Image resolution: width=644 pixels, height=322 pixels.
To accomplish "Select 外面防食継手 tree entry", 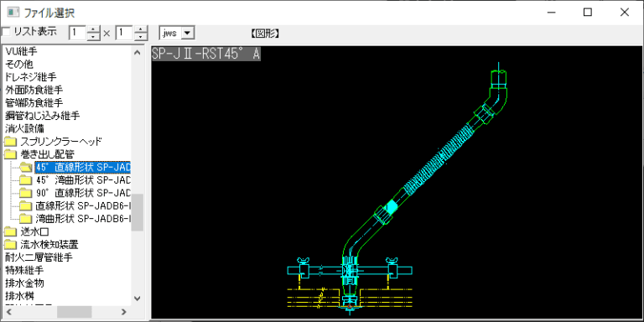I will coord(34,90).
